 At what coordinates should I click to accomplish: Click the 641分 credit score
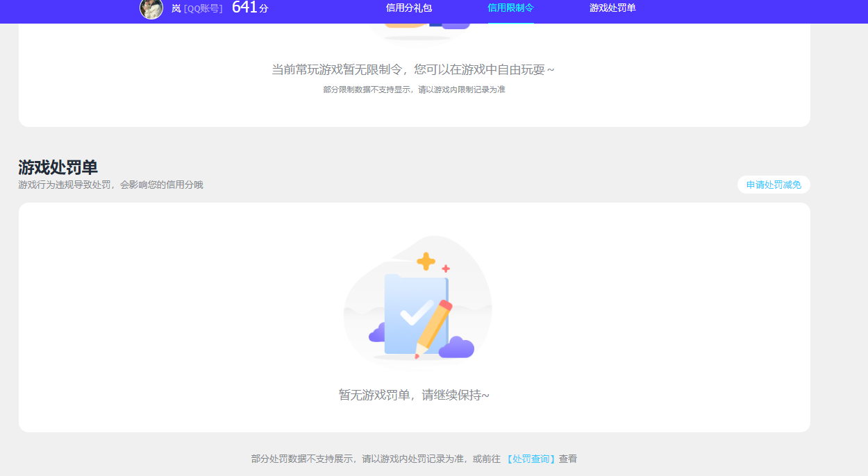pyautogui.click(x=250, y=8)
